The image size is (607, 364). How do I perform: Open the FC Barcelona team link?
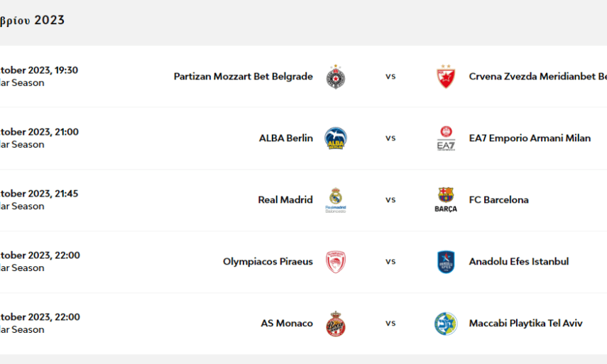click(x=498, y=200)
